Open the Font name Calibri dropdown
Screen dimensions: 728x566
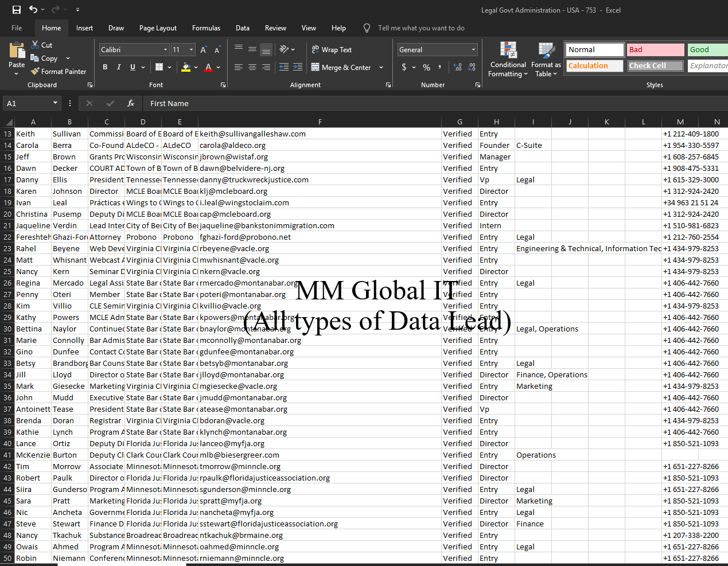click(x=166, y=50)
